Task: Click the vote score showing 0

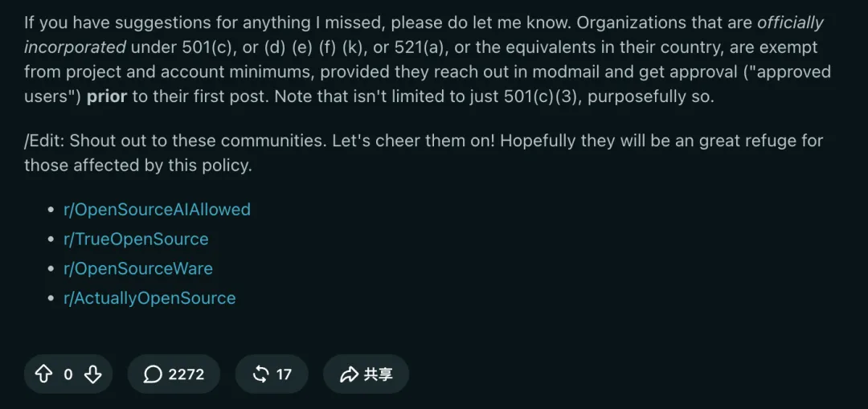Action: tap(68, 374)
